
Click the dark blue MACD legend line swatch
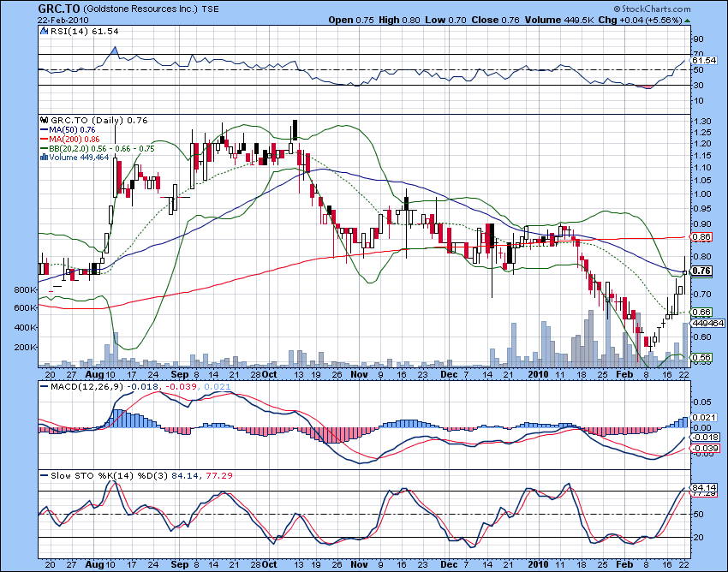pos(45,386)
